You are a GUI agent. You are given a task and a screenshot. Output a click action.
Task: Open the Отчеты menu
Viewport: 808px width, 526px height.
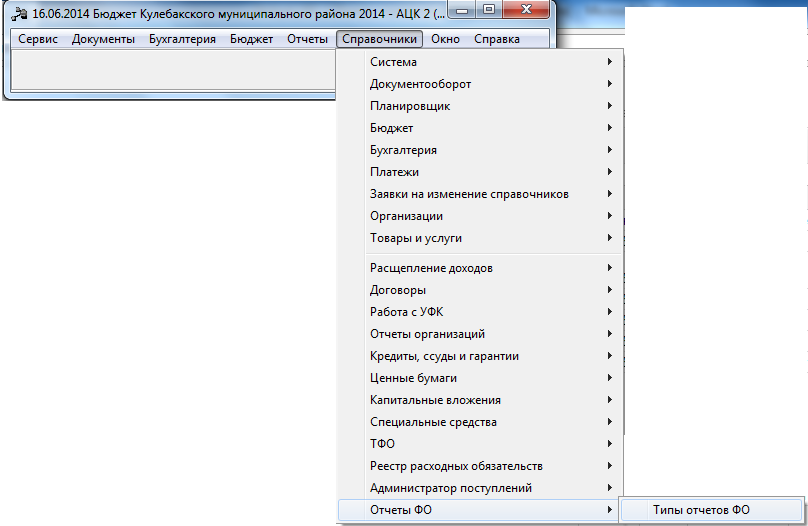click(x=307, y=39)
